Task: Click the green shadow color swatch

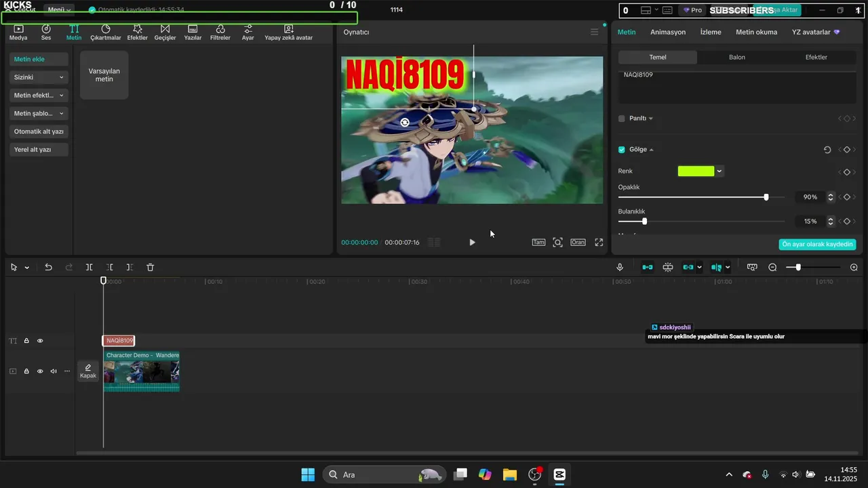Action: [x=696, y=171]
